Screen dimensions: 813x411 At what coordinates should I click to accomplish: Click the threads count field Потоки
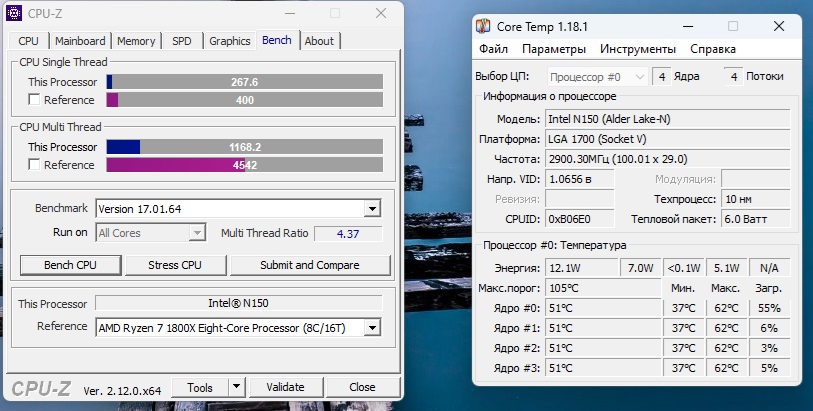[x=734, y=77]
